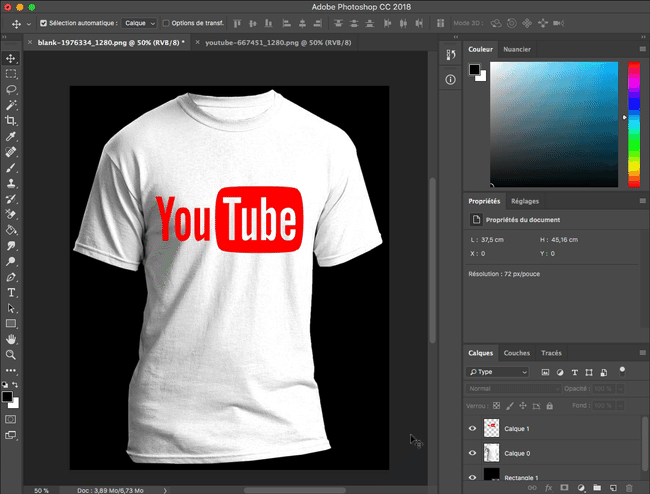Select the Path Selection tool
The height and width of the screenshot is (494, 650).
[11, 308]
